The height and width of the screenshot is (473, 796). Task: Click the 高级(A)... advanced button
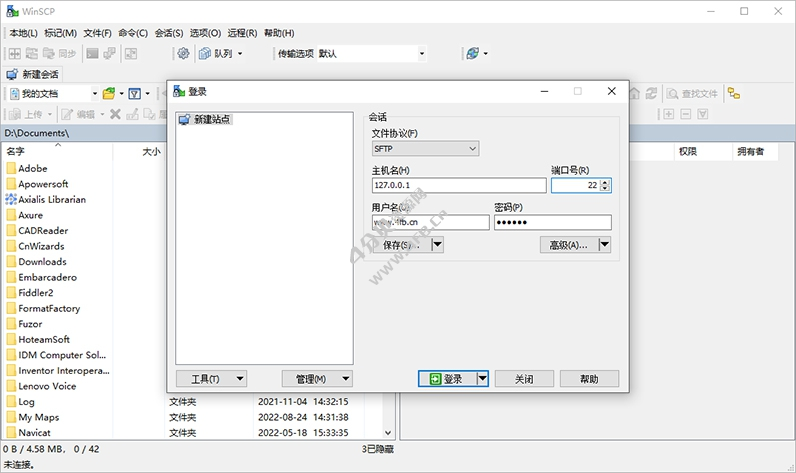569,245
